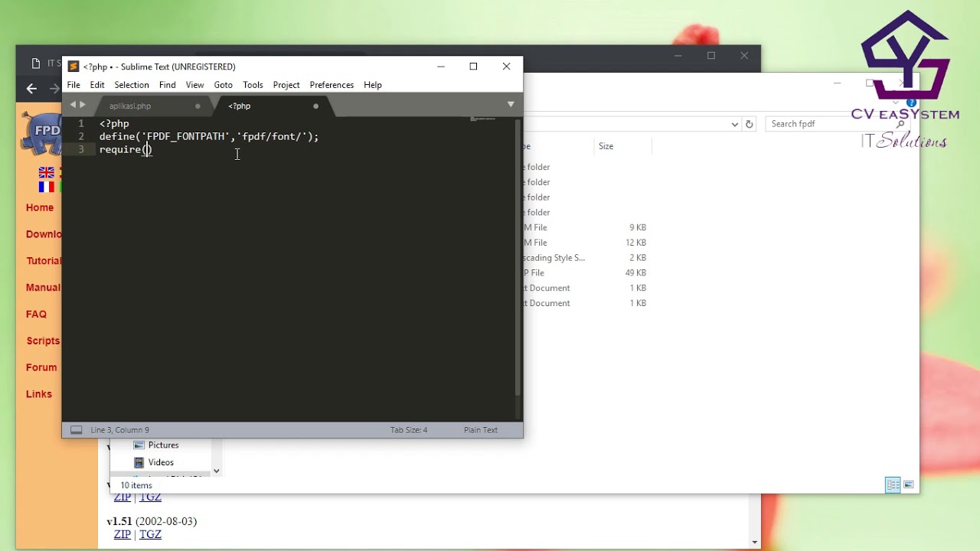Open the File menu in Sublime Text

pos(73,85)
